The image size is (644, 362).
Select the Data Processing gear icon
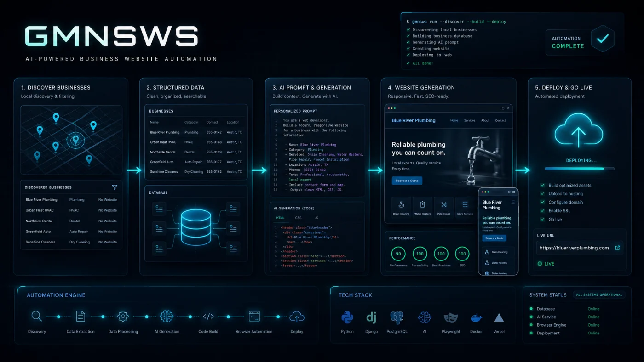pyautogui.click(x=123, y=316)
